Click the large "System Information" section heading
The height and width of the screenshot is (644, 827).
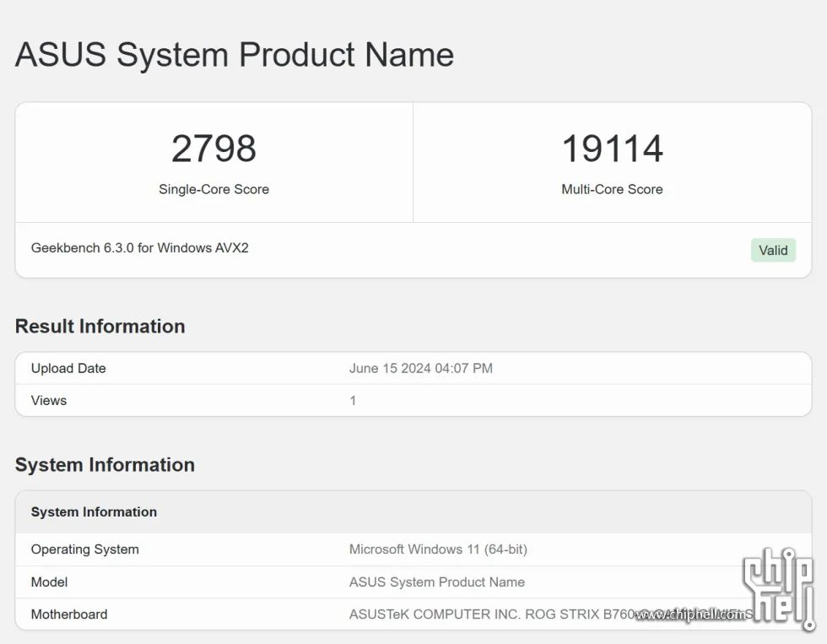coord(105,465)
